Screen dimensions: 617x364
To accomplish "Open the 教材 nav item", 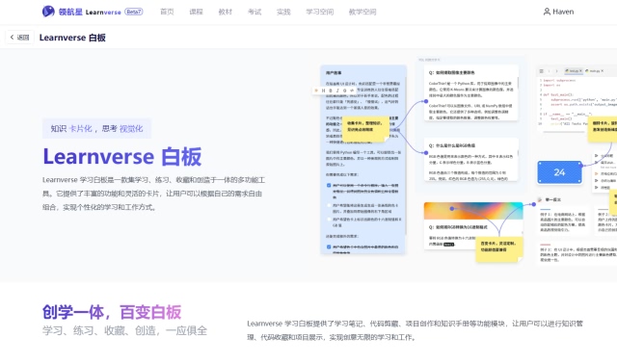I will pyautogui.click(x=225, y=12).
